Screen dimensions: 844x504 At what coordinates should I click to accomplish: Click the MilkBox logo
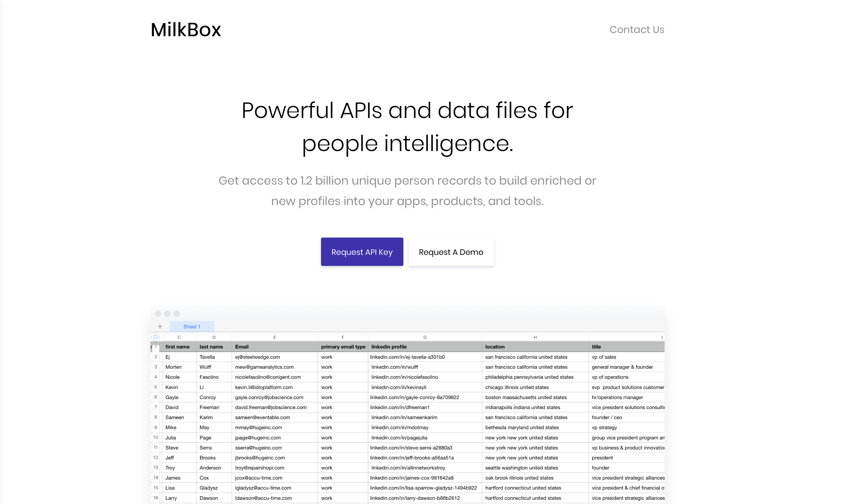[186, 30]
